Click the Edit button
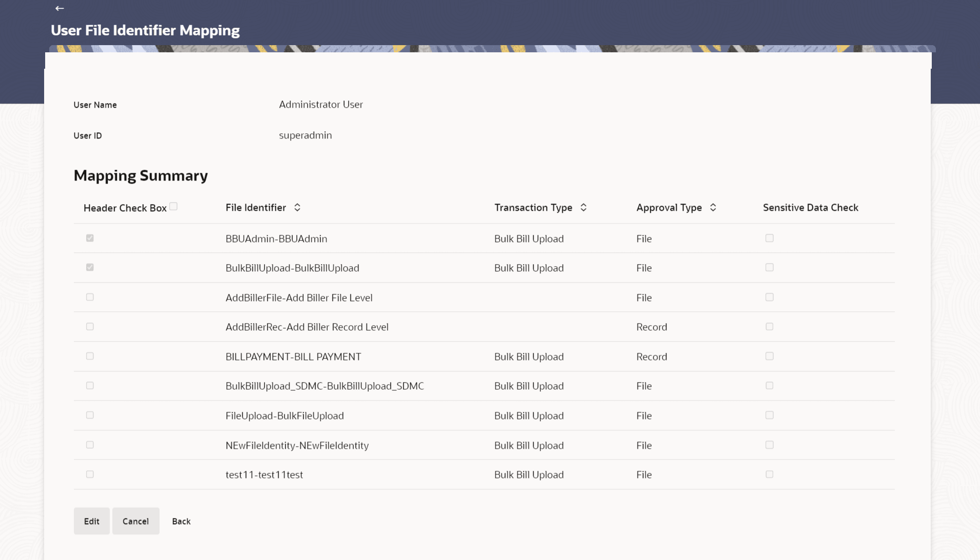This screenshot has height=560, width=980. click(x=91, y=521)
